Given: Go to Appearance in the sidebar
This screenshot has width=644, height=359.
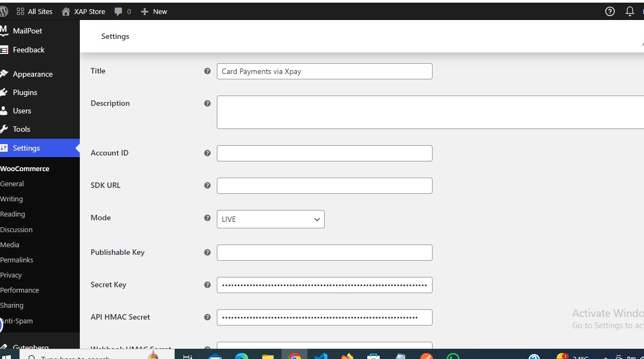Looking at the screenshot, I should (x=32, y=74).
